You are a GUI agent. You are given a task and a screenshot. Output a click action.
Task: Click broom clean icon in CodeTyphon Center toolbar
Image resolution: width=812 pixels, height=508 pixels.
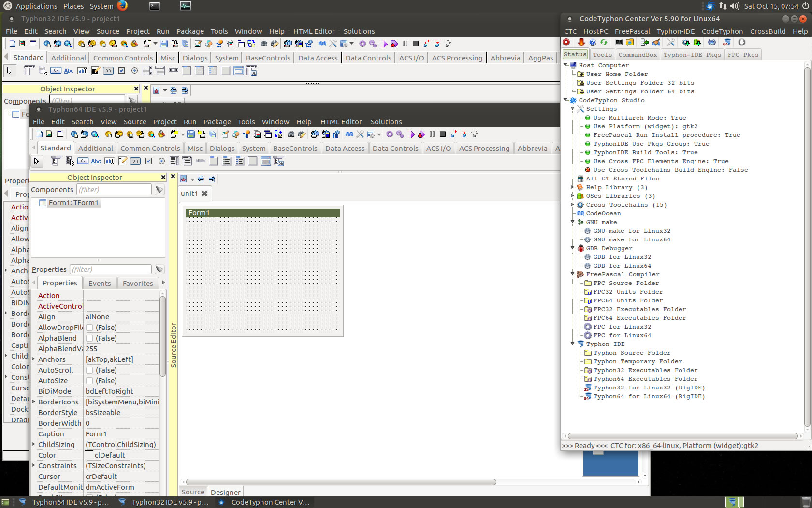[x=656, y=42]
